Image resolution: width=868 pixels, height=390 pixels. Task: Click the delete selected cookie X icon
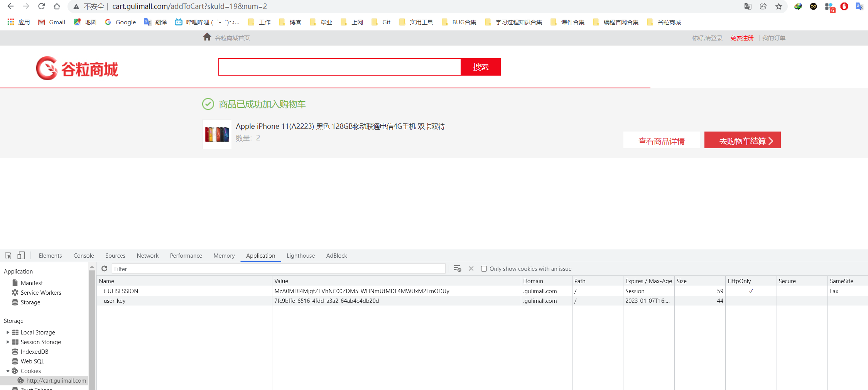point(471,268)
